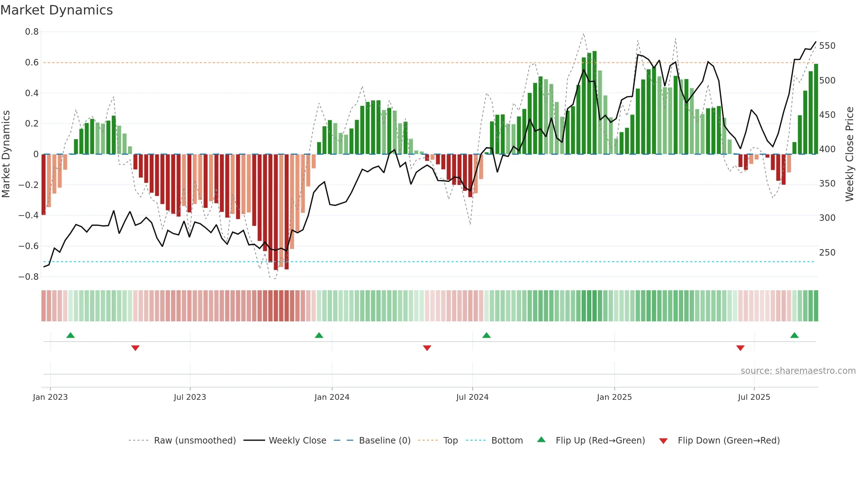Image resolution: width=868 pixels, height=488 pixels.
Task: Click the rightmost dark green bar at chart end
Action: (816, 109)
